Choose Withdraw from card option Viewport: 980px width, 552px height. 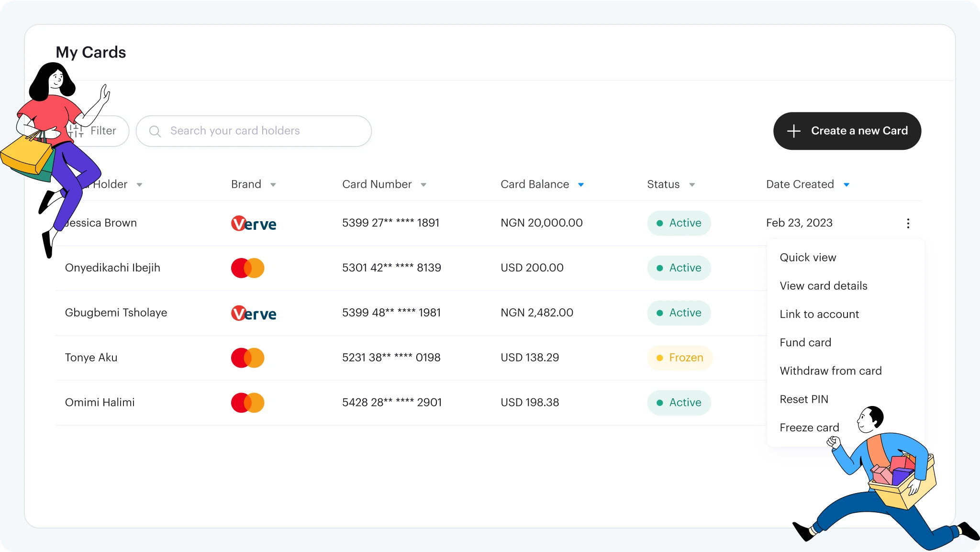point(830,371)
